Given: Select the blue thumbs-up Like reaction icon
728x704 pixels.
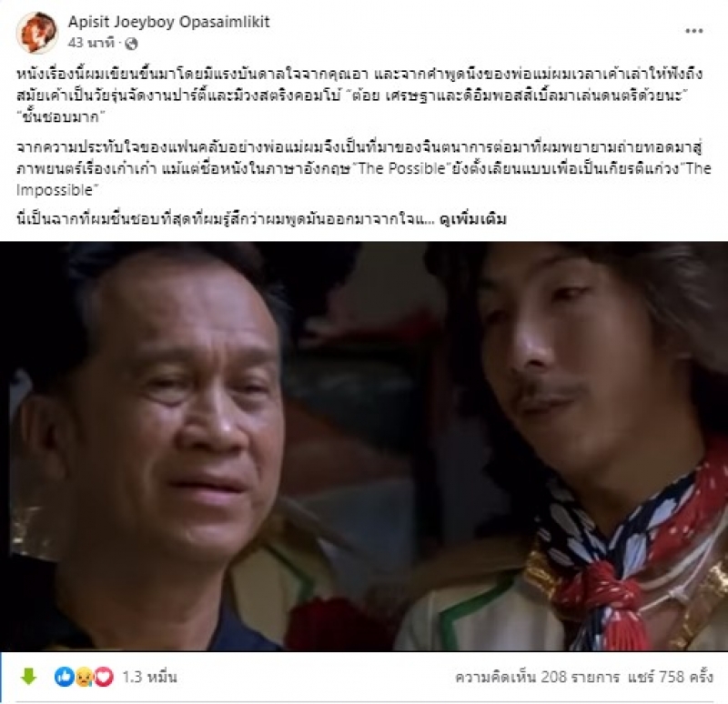Looking at the screenshot, I should click(x=64, y=677).
